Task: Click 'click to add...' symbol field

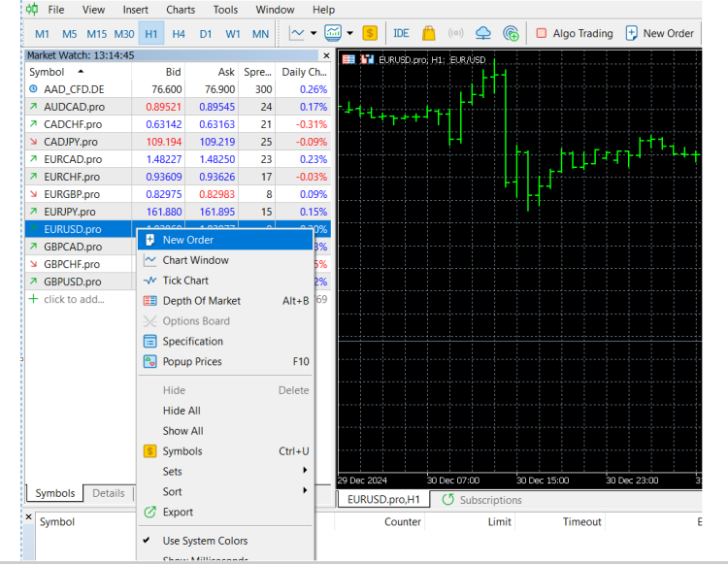Action: click(x=73, y=299)
